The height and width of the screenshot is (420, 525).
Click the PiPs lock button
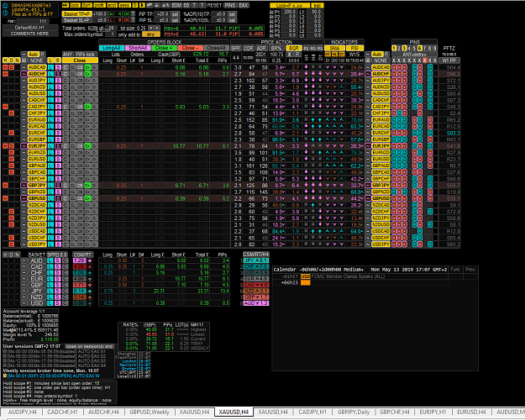86,55
